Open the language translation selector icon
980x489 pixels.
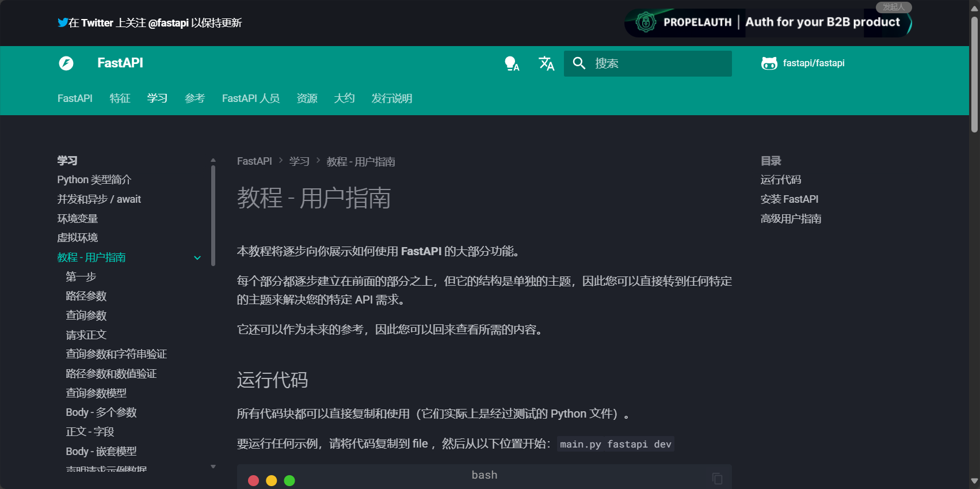coord(546,63)
